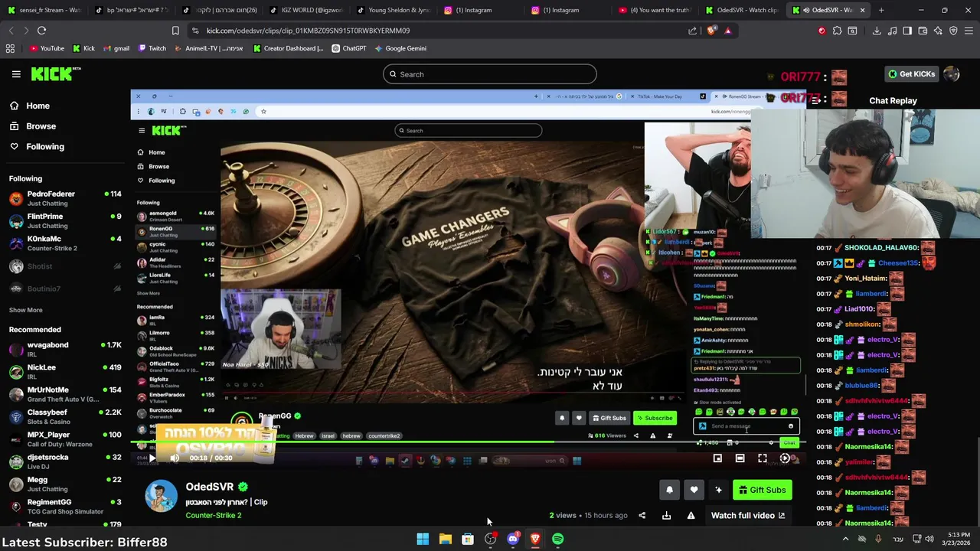Viewport: 980px width, 551px height.
Task: Go back in browser history
Action: point(11,31)
